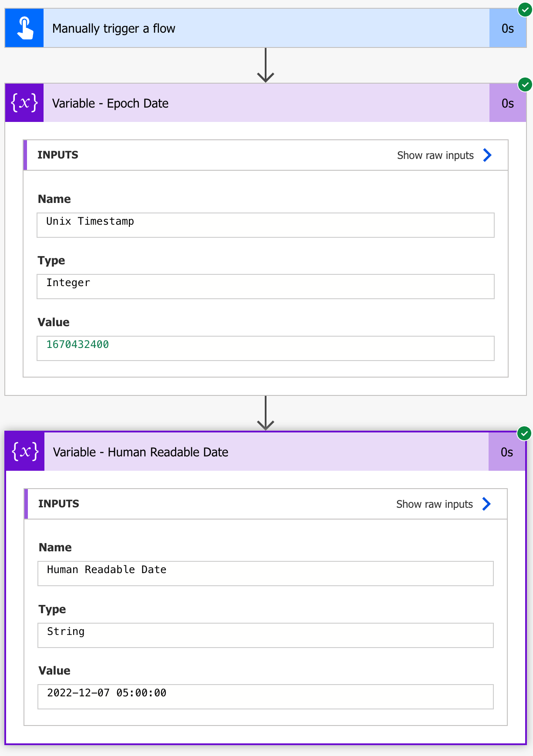Viewport: 533px width, 756px height.
Task: Click the trigger step 0s duration badge
Action: (507, 28)
